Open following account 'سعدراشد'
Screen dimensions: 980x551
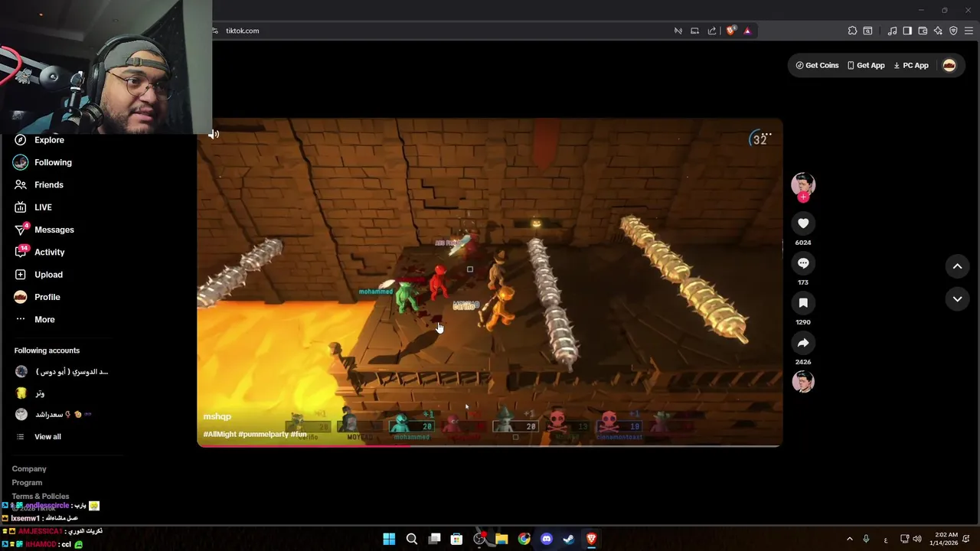point(54,415)
